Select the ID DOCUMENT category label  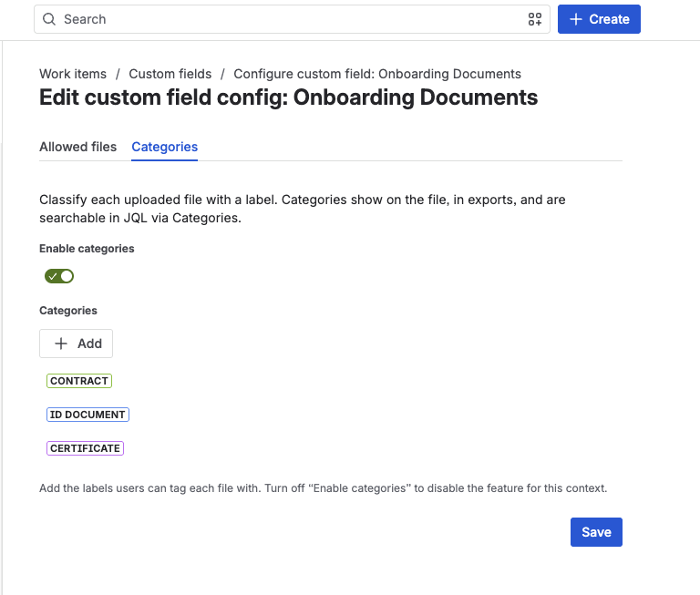point(87,415)
